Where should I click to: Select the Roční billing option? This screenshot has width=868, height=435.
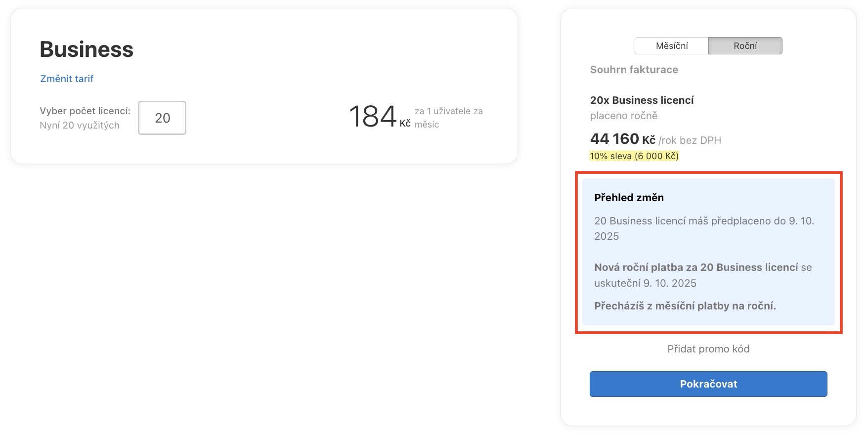pyautogui.click(x=745, y=45)
